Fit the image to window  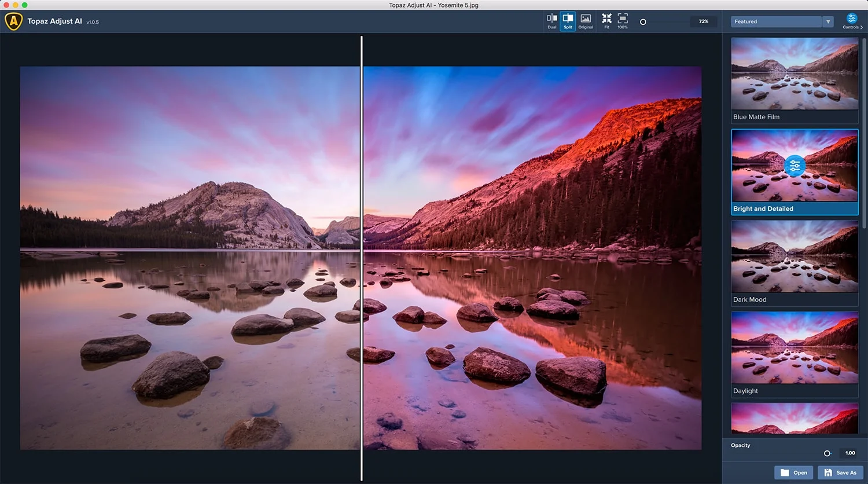pyautogui.click(x=606, y=21)
